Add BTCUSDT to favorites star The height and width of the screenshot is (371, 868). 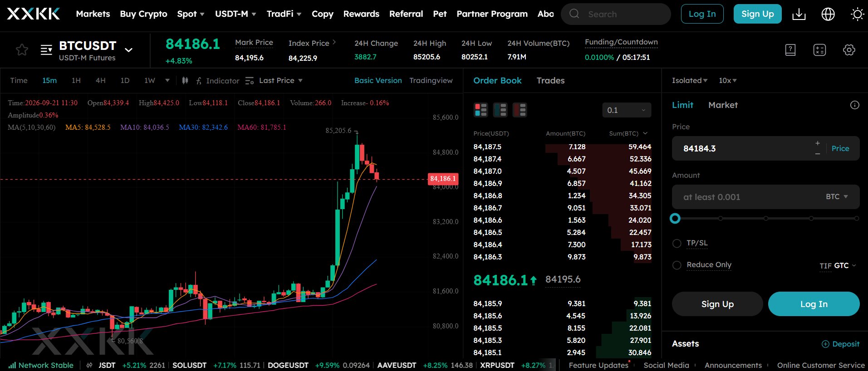(22, 49)
